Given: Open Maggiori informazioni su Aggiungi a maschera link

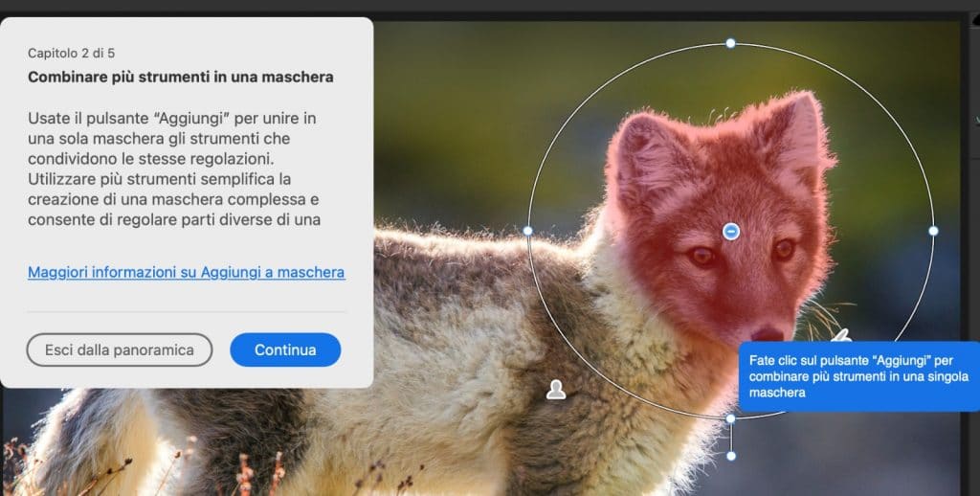Looking at the screenshot, I should point(187,272).
